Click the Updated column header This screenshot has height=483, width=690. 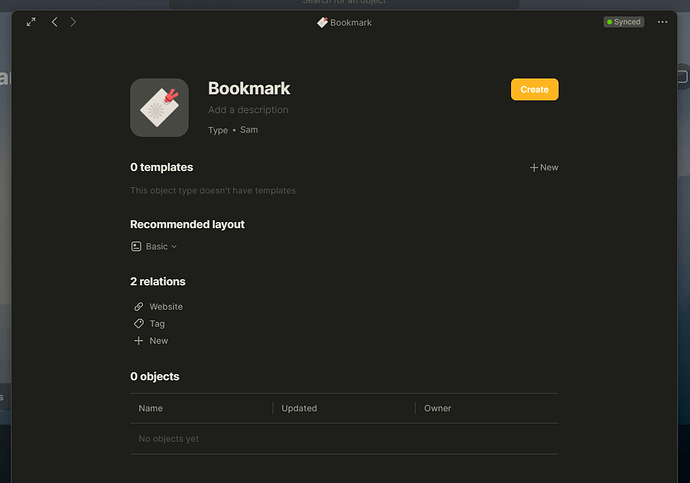299,408
